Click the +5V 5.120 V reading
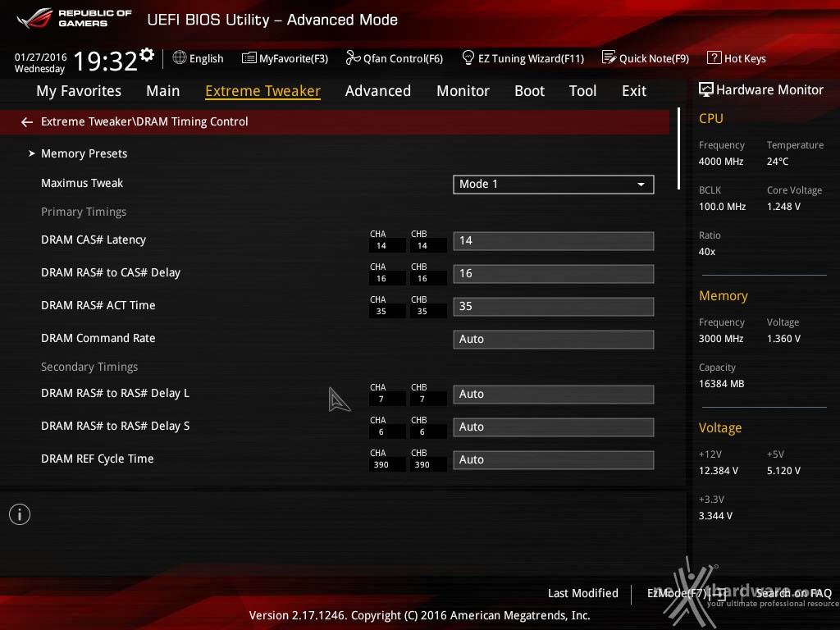The image size is (840, 630). (783, 471)
